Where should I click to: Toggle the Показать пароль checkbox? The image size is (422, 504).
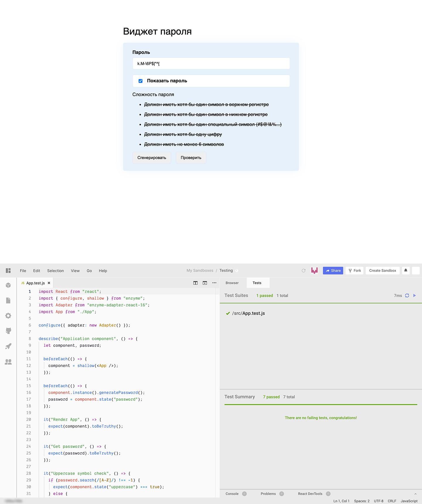[x=141, y=81]
